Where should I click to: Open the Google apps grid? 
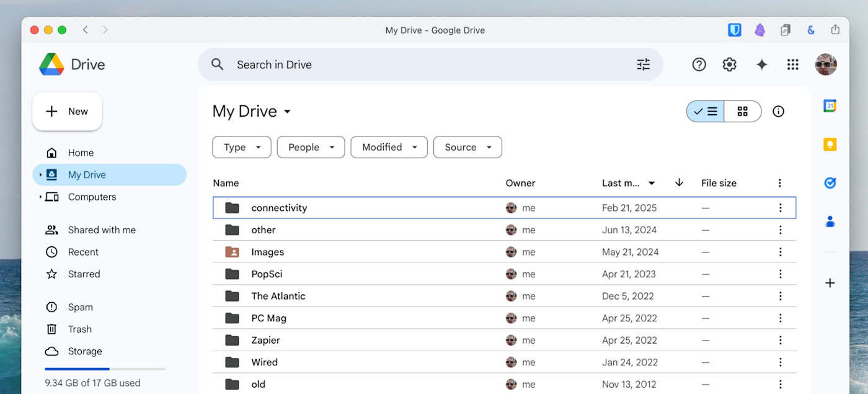pyautogui.click(x=792, y=65)
